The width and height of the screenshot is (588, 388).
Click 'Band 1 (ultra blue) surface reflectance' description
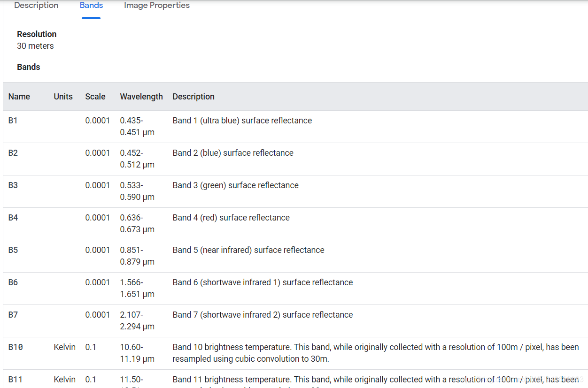pos(242,121)
